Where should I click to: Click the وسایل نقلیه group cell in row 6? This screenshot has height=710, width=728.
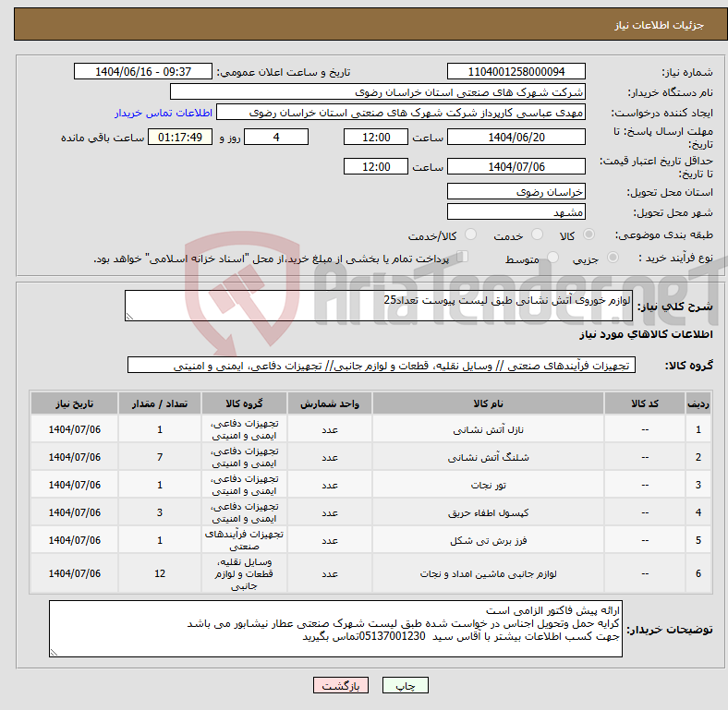click(244, 574)
